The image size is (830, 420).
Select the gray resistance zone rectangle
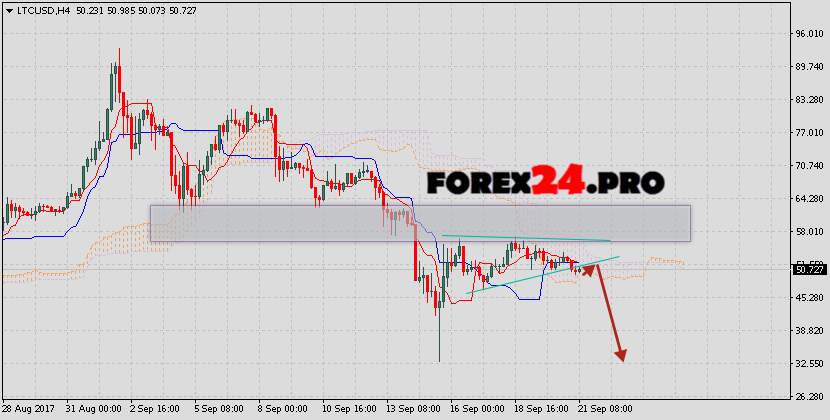coord(420,223)
